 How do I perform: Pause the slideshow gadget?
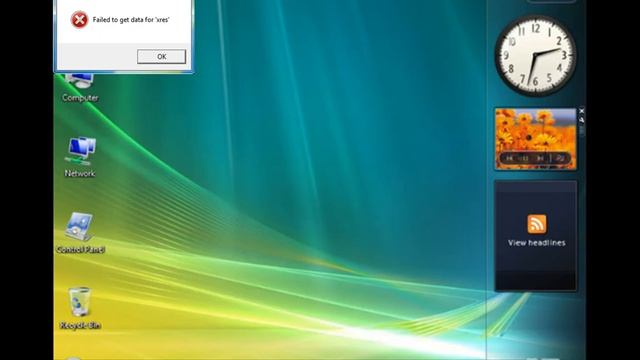pos(525,158)
